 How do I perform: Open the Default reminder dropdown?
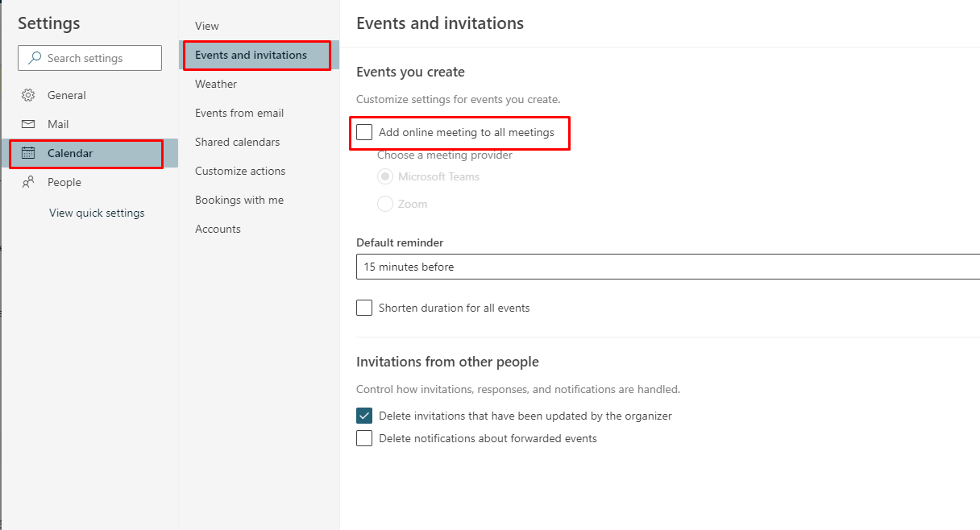coord(667,267)
